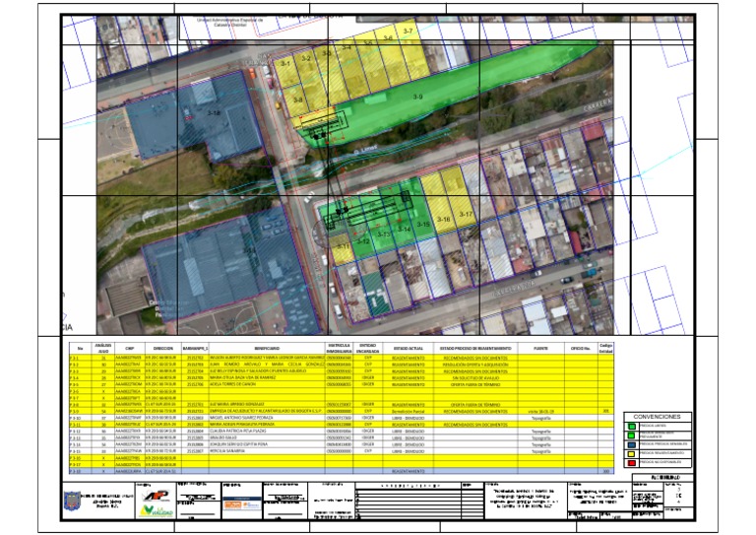The width and height of the screenshot is (756, 535).
Task: Select the blue legend color square
Action: click(632, 444)
